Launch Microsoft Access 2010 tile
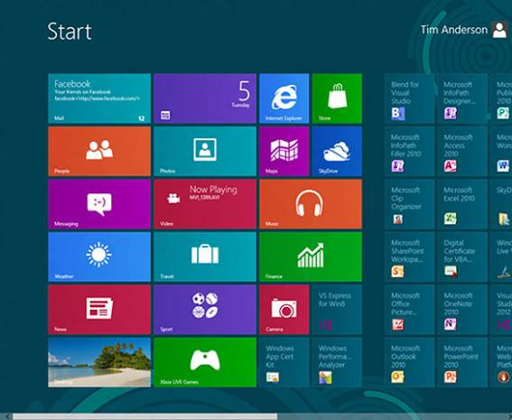 click(462, 151)
